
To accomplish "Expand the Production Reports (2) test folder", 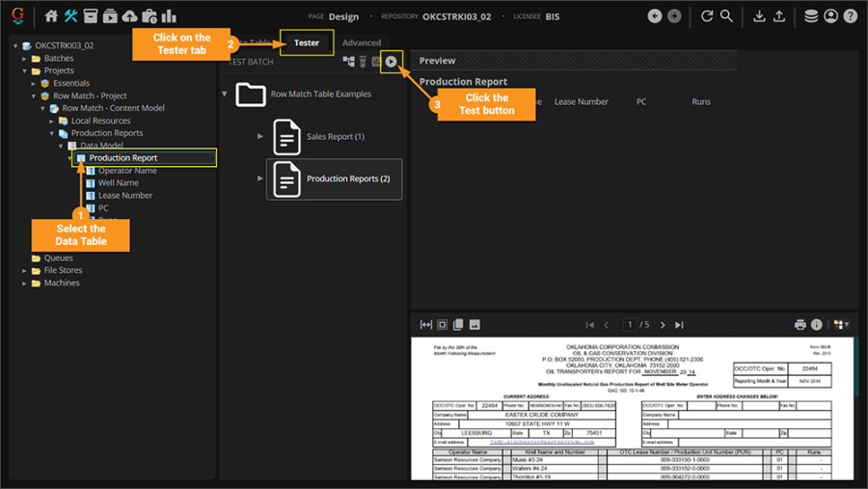I will pyautogui.click(x=259, y=178).
